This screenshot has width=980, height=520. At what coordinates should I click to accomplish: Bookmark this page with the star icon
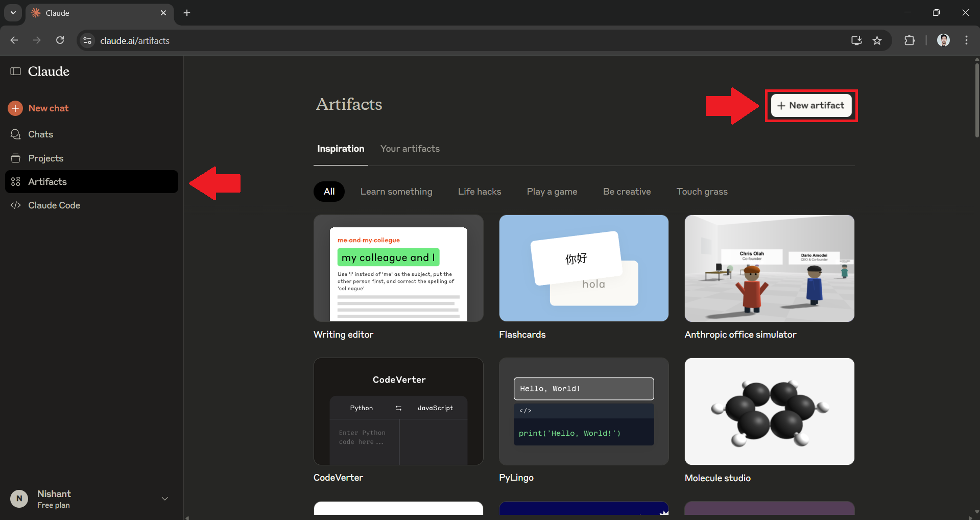click(x=877, y=40)
